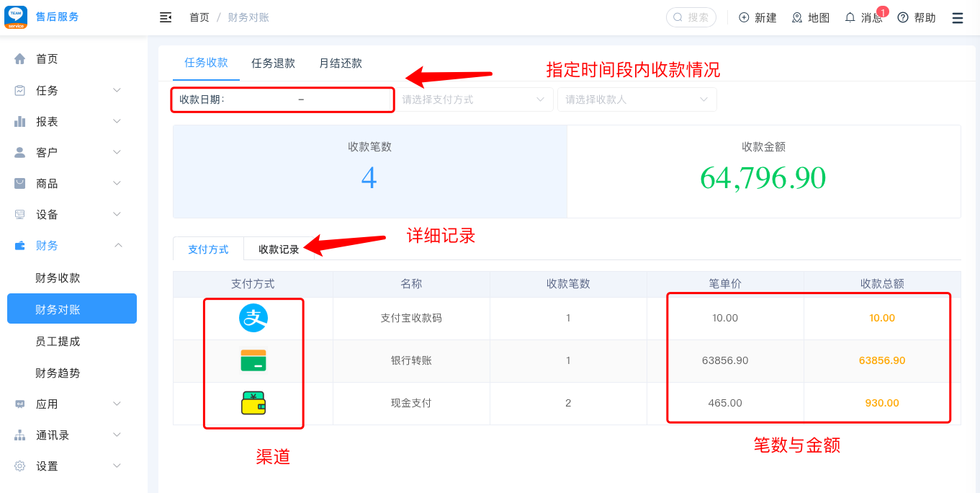Click the bank transfer card icon

click(x=253, y=360)
